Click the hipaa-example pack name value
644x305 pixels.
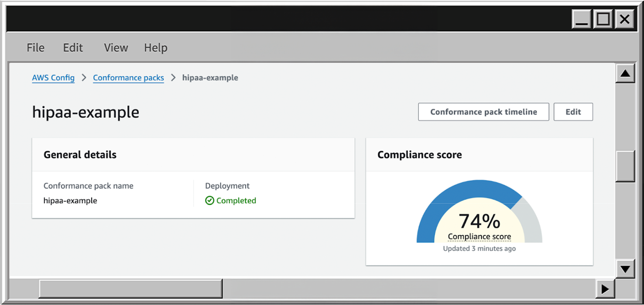point(70,200)
